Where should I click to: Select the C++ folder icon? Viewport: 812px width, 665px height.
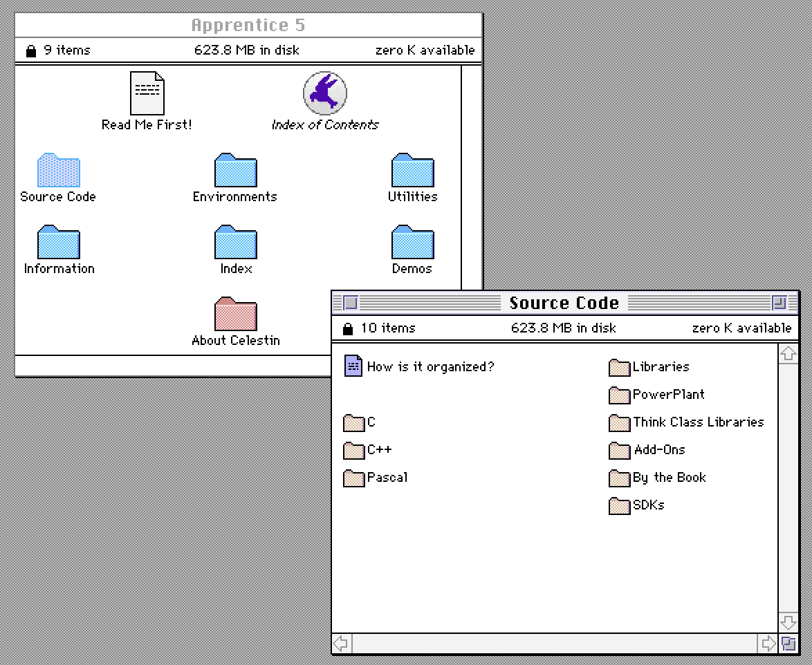353,450
